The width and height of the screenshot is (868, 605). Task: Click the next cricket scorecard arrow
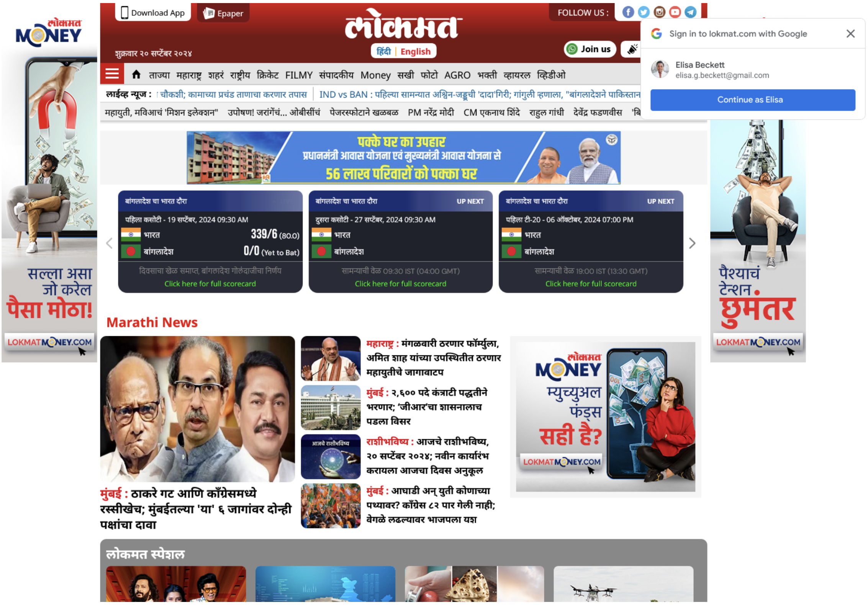point(693,243)
